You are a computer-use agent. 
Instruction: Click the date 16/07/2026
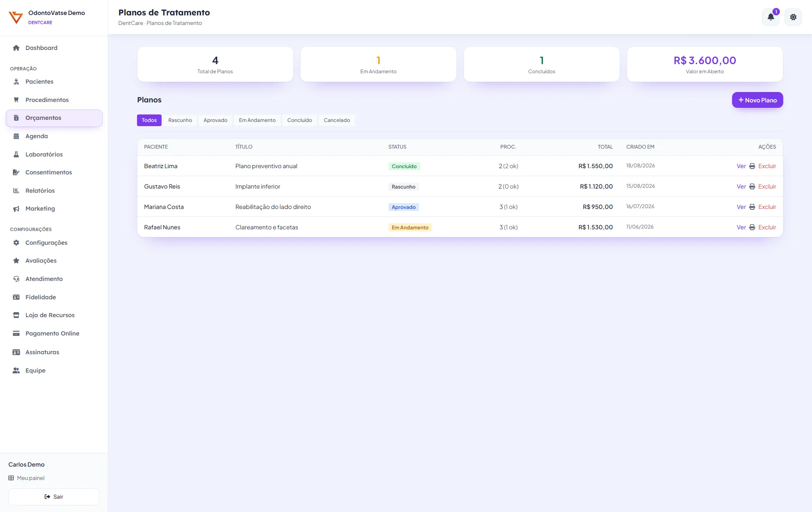(x=640, y=206)
